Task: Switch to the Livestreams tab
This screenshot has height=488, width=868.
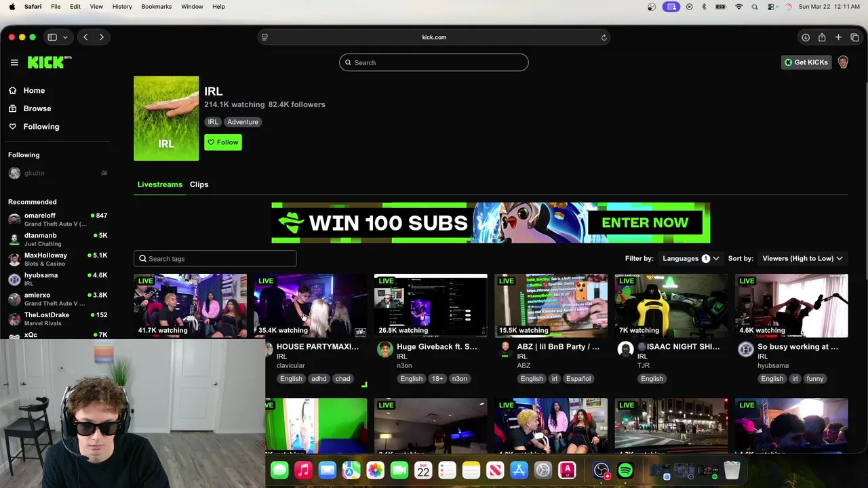Action: coord(159,184)
